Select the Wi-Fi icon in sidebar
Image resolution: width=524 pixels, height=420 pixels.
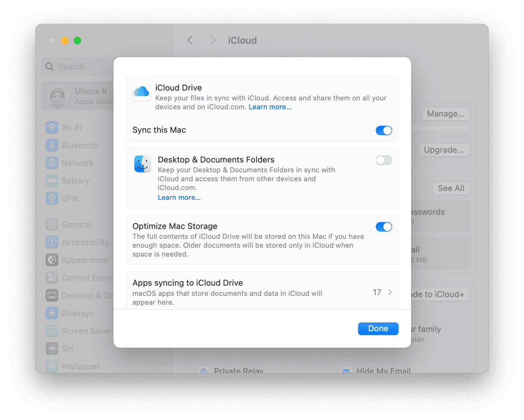point(52,128)
